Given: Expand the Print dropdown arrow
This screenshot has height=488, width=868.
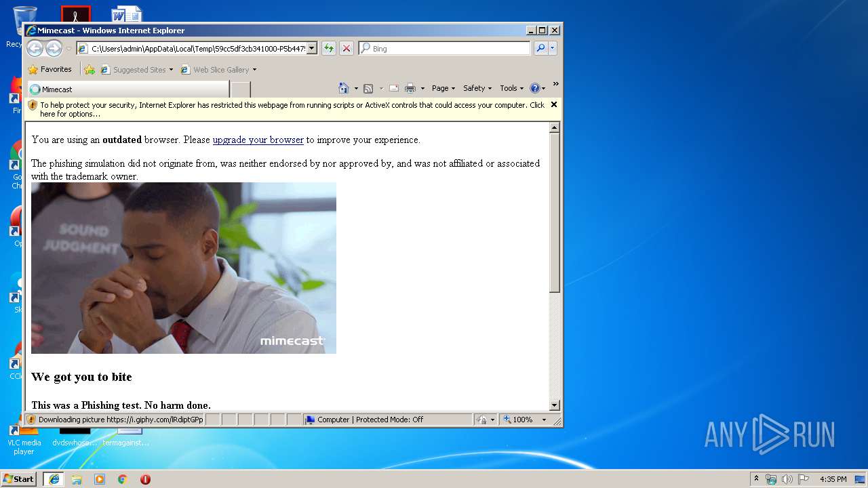Looking at the screenshot, I should tap(422, 88).
